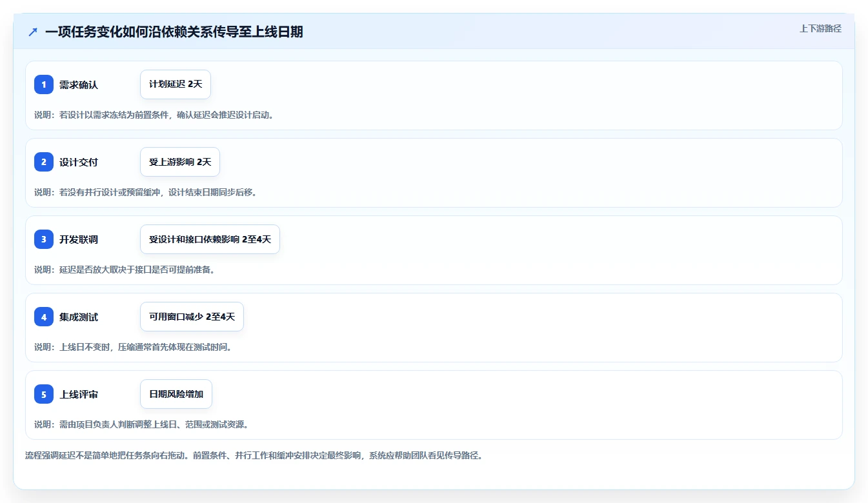Viewport: 868px width, 503px height.
Task: Click the step 2 number badge
Action: click(44, 162)
